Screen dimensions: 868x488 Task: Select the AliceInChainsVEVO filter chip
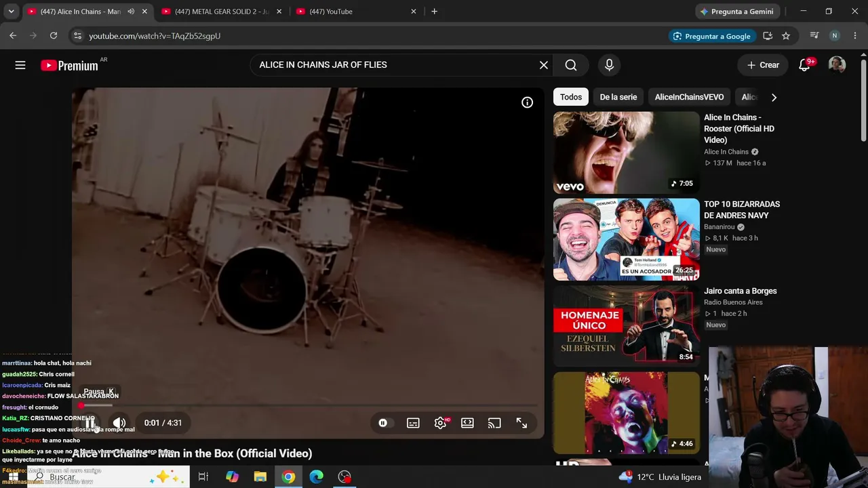(x=689, y=97)
